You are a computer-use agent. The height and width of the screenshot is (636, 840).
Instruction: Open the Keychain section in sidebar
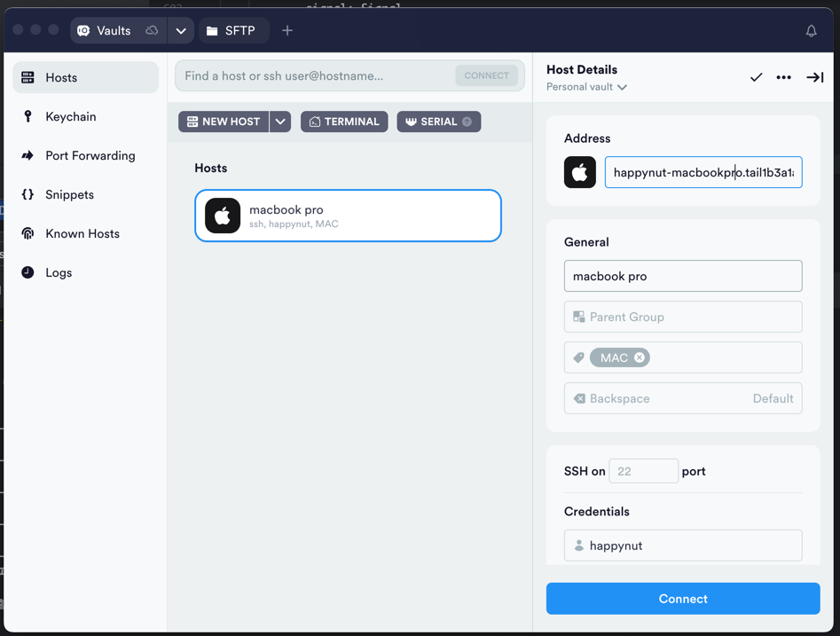click(70, 116)
